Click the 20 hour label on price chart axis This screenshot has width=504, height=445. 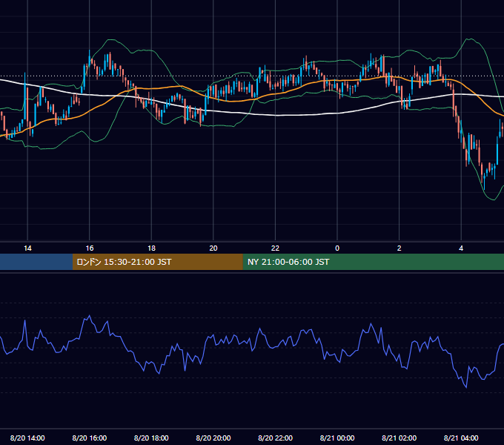tap(213, 248)
